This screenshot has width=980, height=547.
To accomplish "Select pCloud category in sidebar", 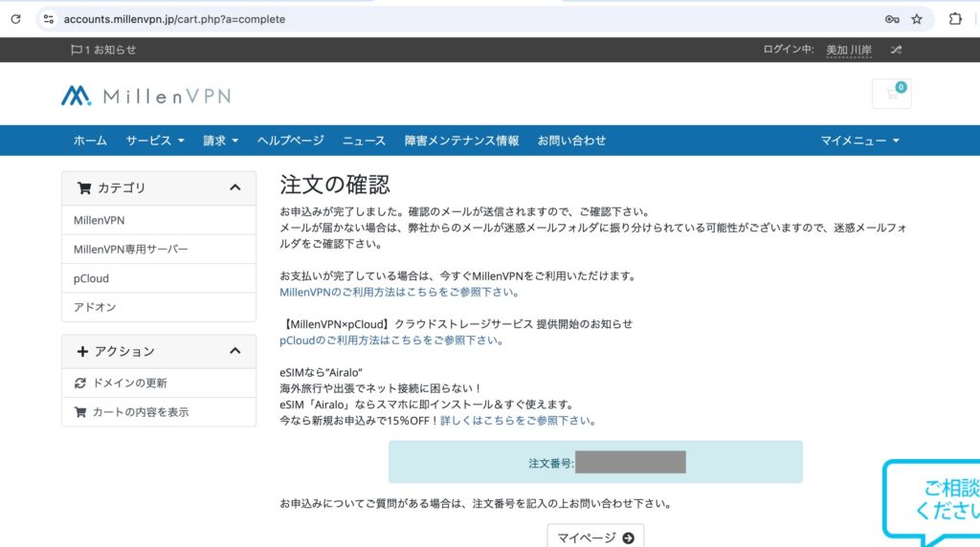I will (159, 278).
